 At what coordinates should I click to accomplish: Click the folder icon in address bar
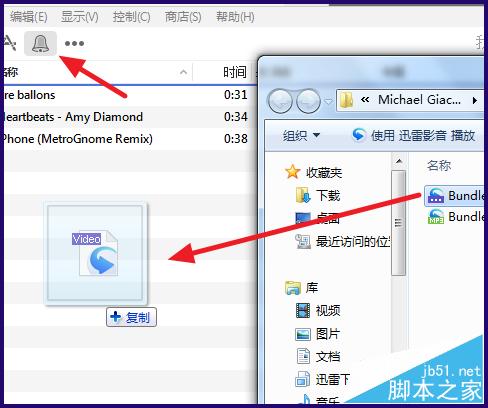click(x=346, y=101)
